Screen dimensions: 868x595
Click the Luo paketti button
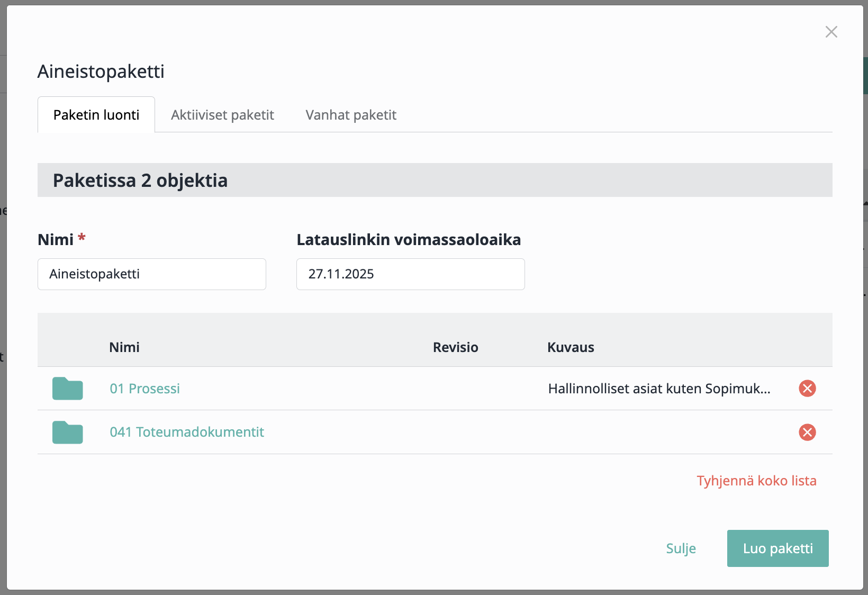point(777,548)
